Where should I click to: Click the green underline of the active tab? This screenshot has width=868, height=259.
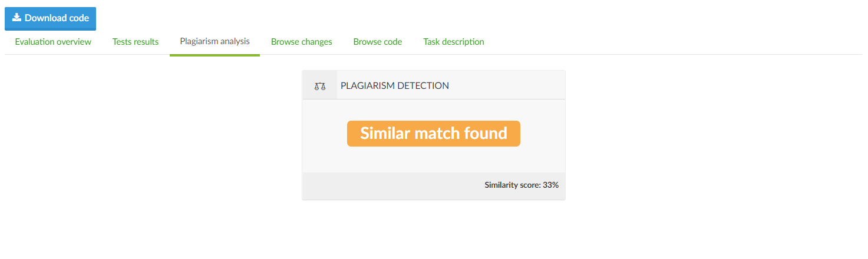214,55
